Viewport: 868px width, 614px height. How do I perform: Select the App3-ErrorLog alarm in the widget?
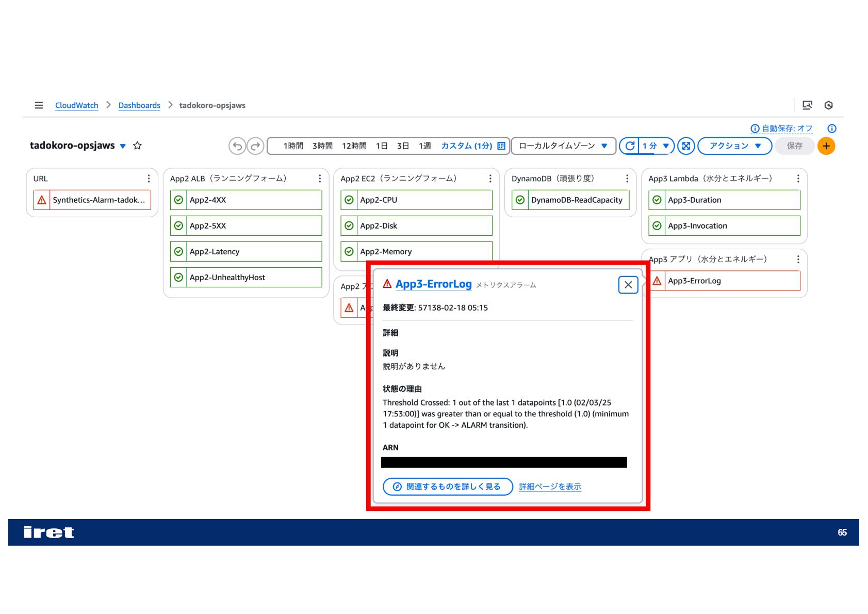(x=725, y=281)
